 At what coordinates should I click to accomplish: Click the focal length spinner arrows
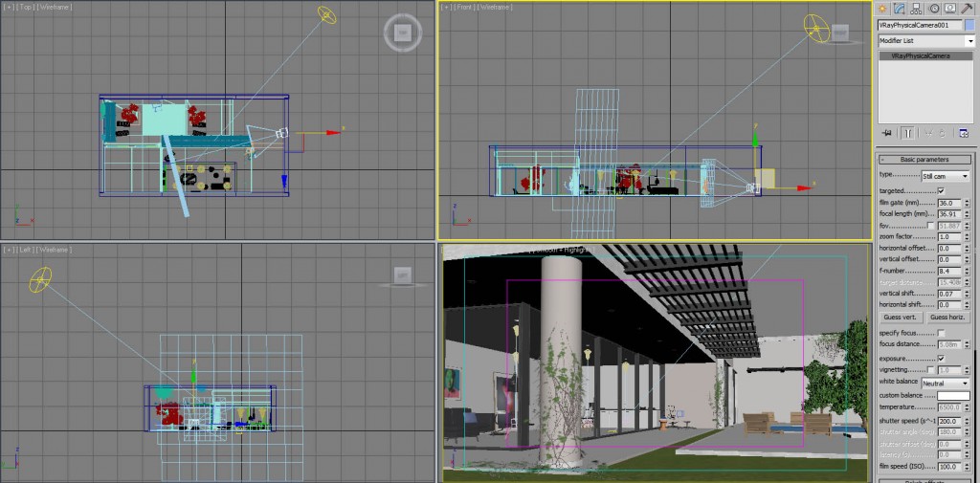pos(967,214)
